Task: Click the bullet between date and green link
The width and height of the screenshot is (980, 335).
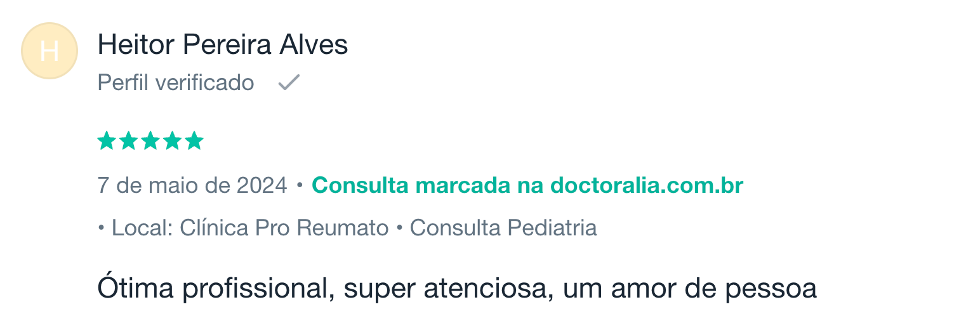Action: (300, 186)
